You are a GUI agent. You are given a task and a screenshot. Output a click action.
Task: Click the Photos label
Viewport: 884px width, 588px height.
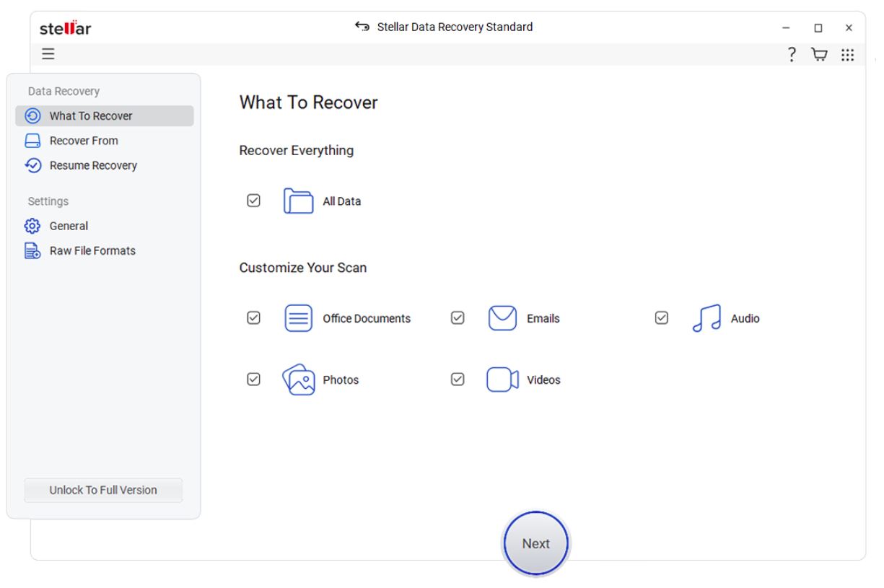pyautogui.click(x=341, y=379)
